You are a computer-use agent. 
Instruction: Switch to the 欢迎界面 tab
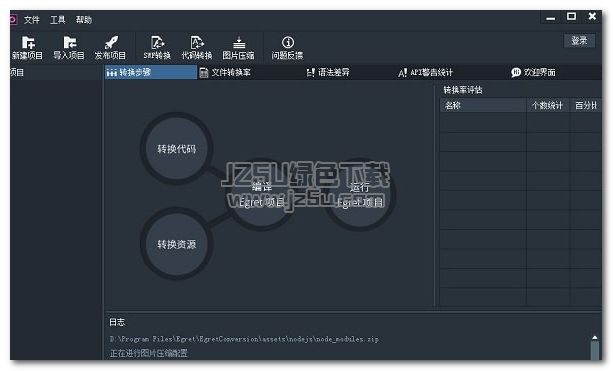tap(533, 72)
